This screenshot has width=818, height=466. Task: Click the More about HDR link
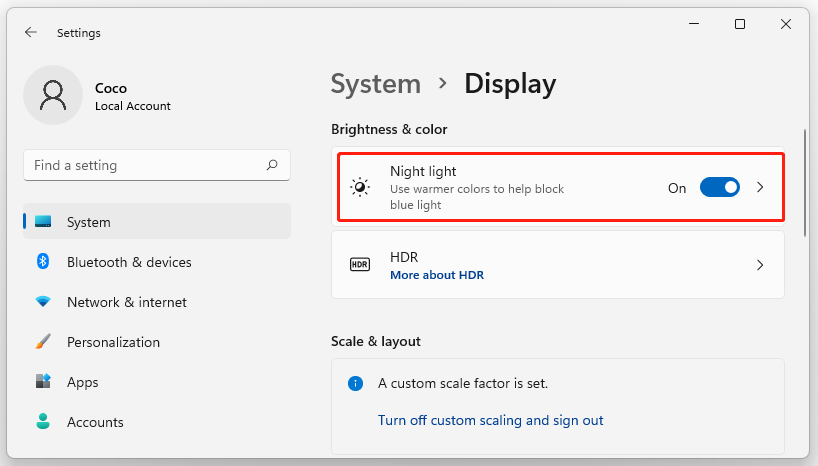[x=437, y=275]
